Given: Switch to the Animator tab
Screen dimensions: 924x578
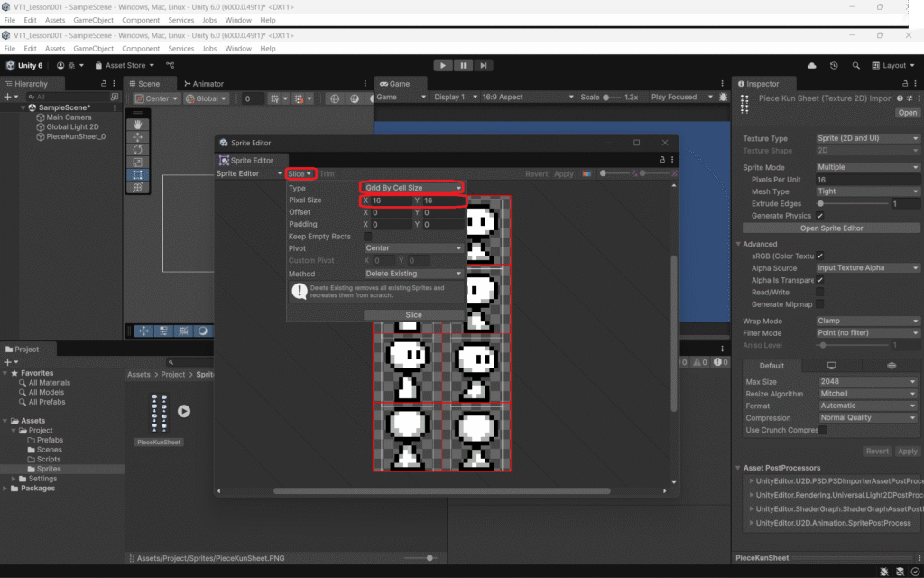Looking at the screenshot, I should tap(204, 84).
